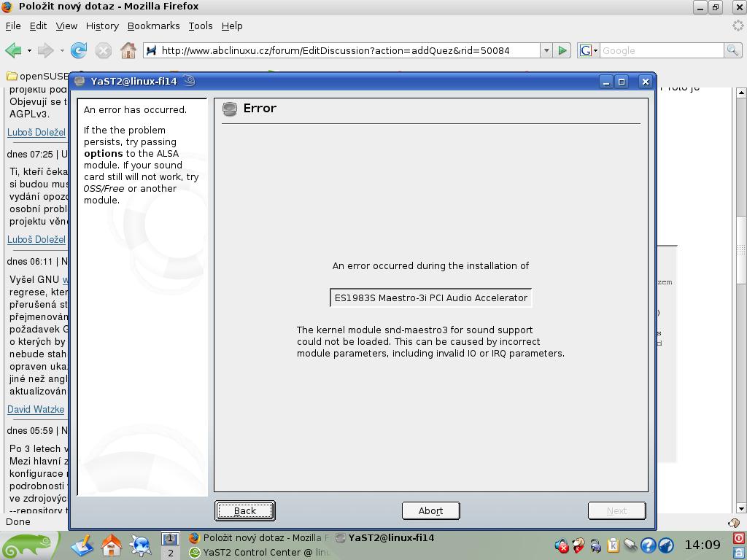The height and width of the screenshot is (560, 747).
Task: Open the Klipper clipboard tray icon
Action: coord(613,545)
